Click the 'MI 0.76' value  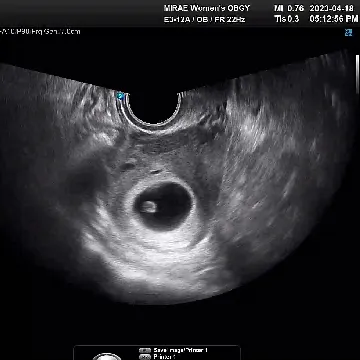click(x=289, y=8)
